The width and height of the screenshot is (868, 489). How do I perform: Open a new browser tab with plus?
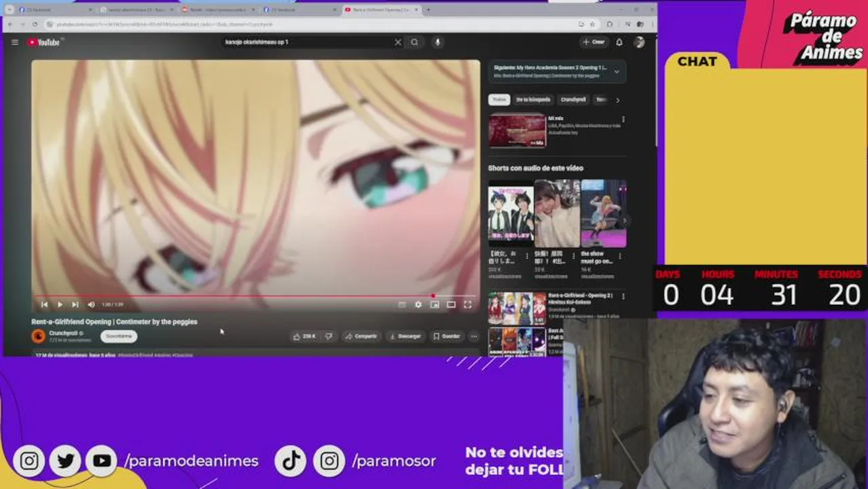[x=428, y=10]
